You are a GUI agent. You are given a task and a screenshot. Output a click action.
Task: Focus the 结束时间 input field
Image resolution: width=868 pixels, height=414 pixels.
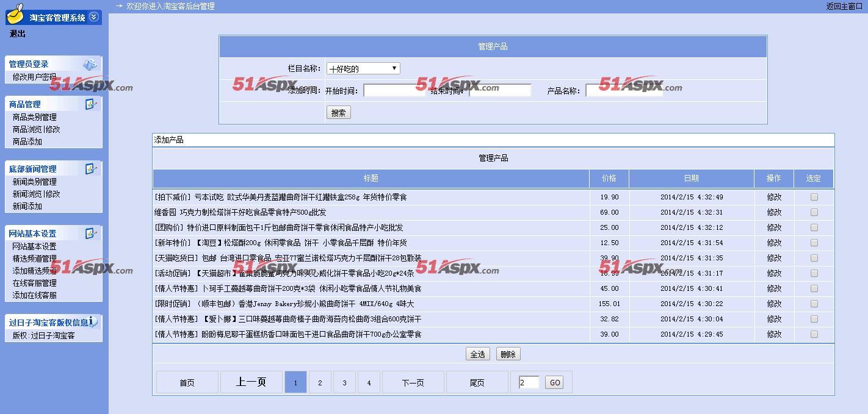point(500,90)
